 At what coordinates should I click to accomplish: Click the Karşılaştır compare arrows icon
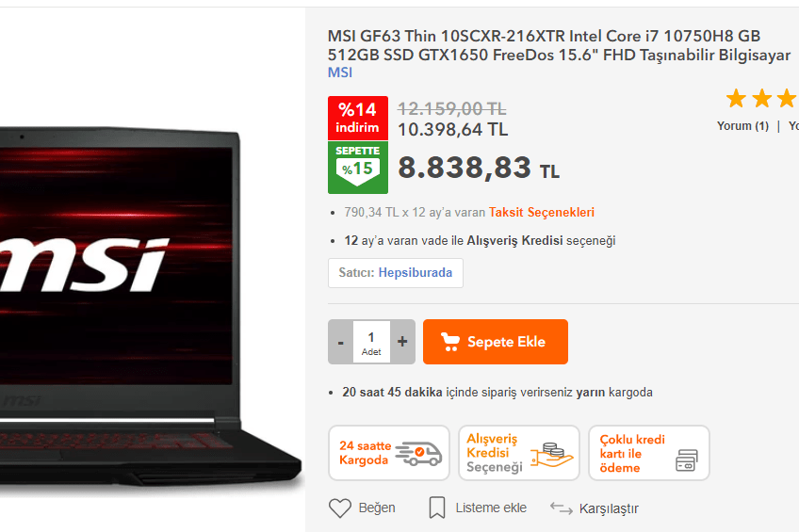tap(562, 508)
